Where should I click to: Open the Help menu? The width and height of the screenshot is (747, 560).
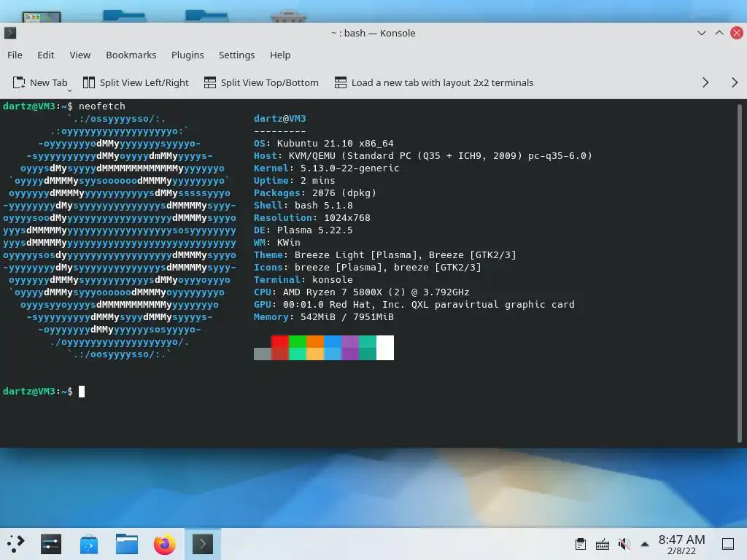pyautogui.click(x=280, y=55)
